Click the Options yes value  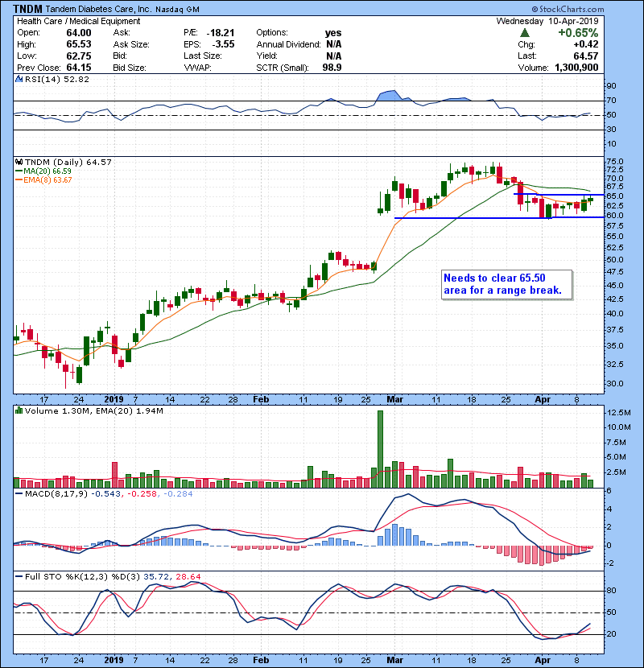pyautogui.click(x=333, y=33)
